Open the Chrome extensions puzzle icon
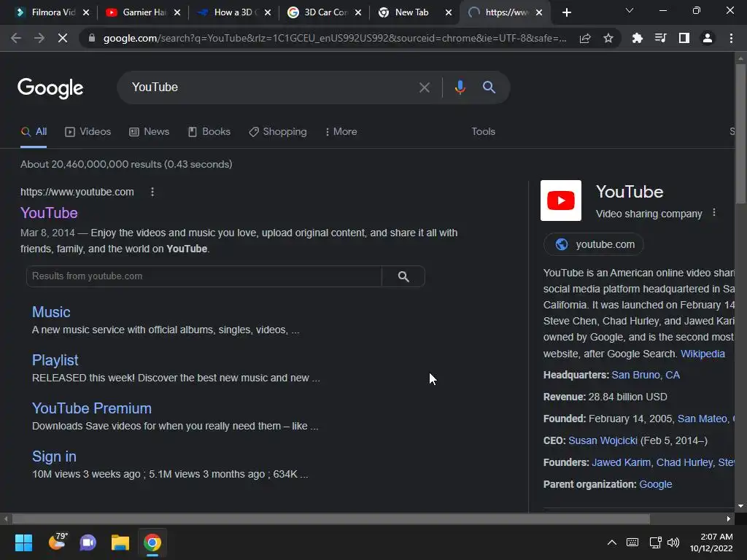Image resolution: width=747 pixels, height=560 pixels. pos(637,38)
